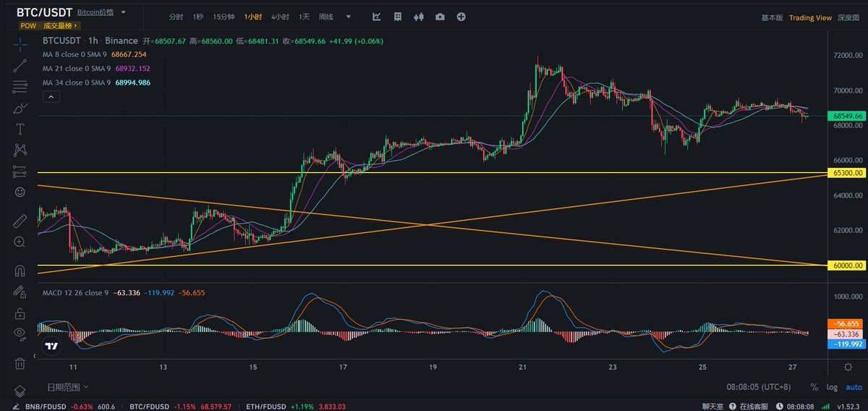Select the Trading View chart tab
The width and height of the screenshot is (868, 411).
810,17
